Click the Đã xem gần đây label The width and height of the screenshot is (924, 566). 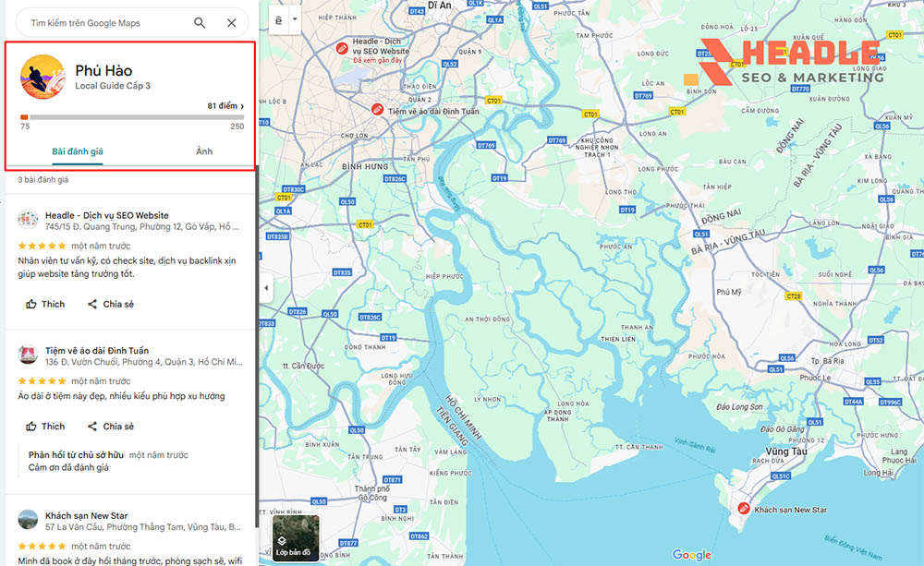378,60
